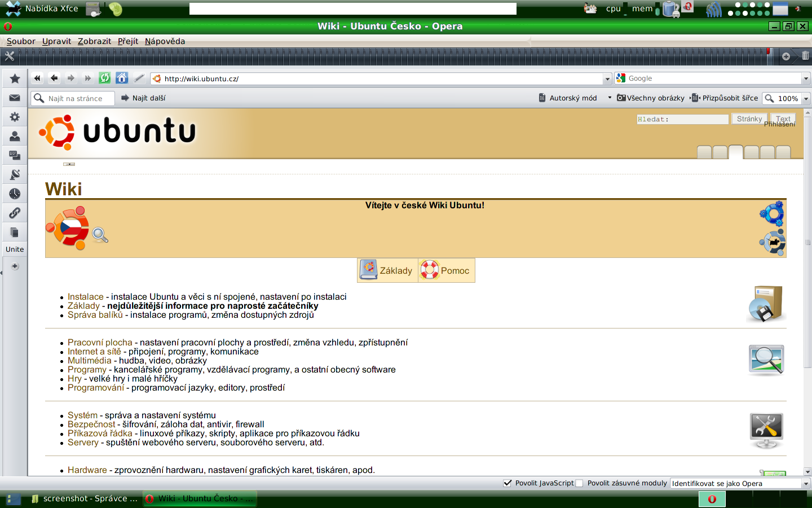Image resolution: width=812 pixels, height=508 pixels.
Task: Open the zoom 100% dropdown
Action: point(806,98)
